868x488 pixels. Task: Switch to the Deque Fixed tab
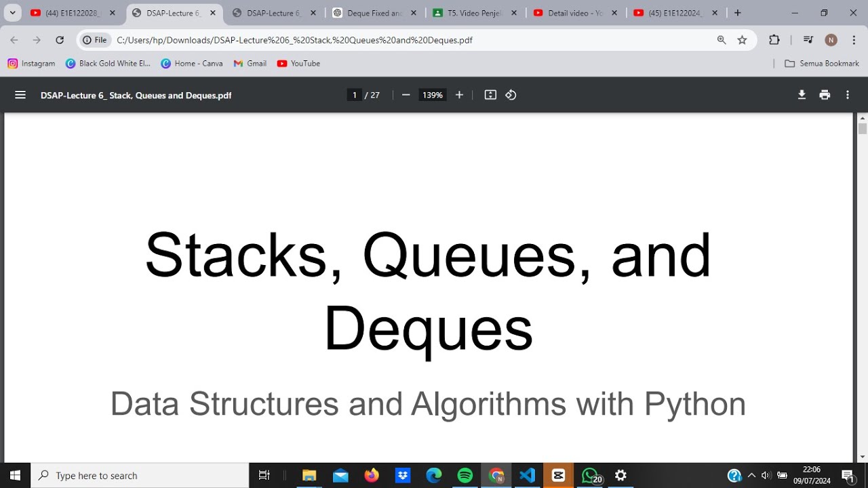pyautogui.click(x=375, y=13)
